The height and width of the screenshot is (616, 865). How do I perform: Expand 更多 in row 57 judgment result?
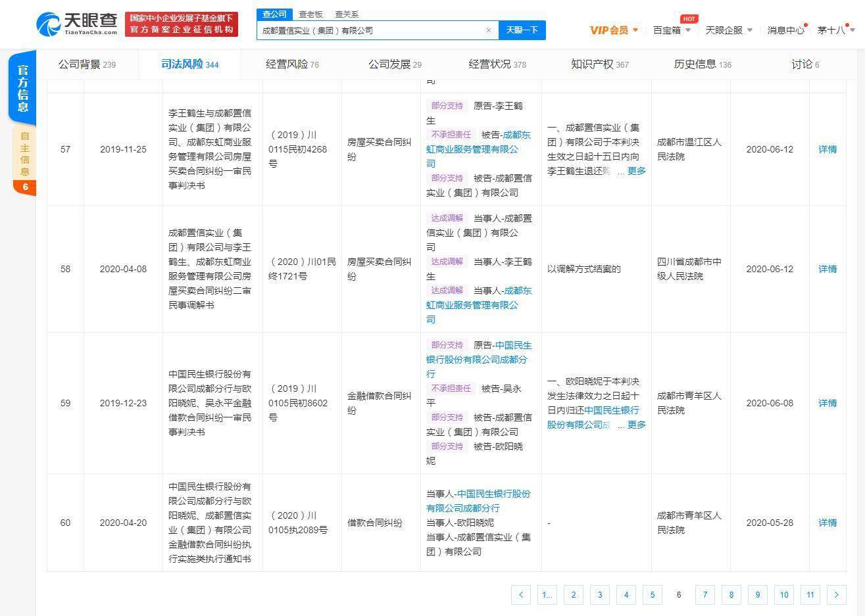click(x=637, y=171)
